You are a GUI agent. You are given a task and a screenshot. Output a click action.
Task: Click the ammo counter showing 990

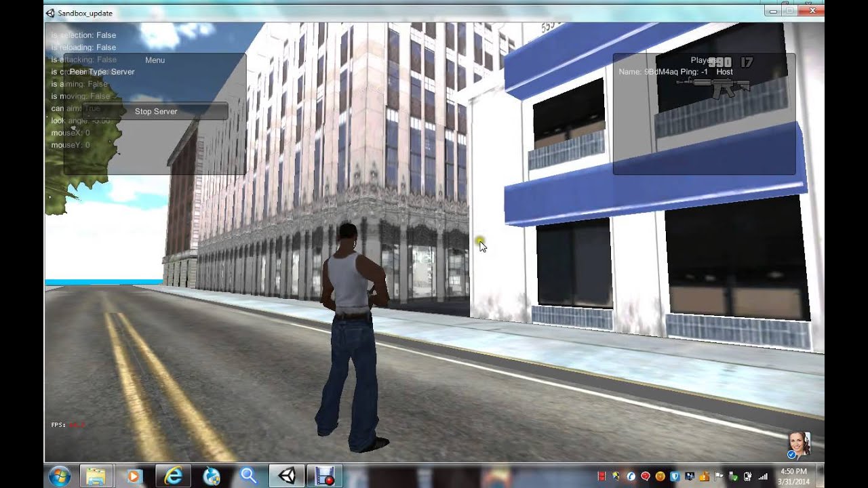(x=719, y=62)
